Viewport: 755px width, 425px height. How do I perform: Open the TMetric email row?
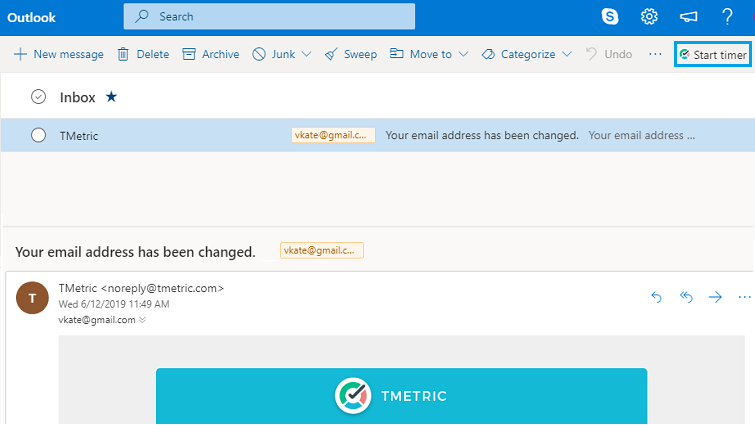(378, 135)
